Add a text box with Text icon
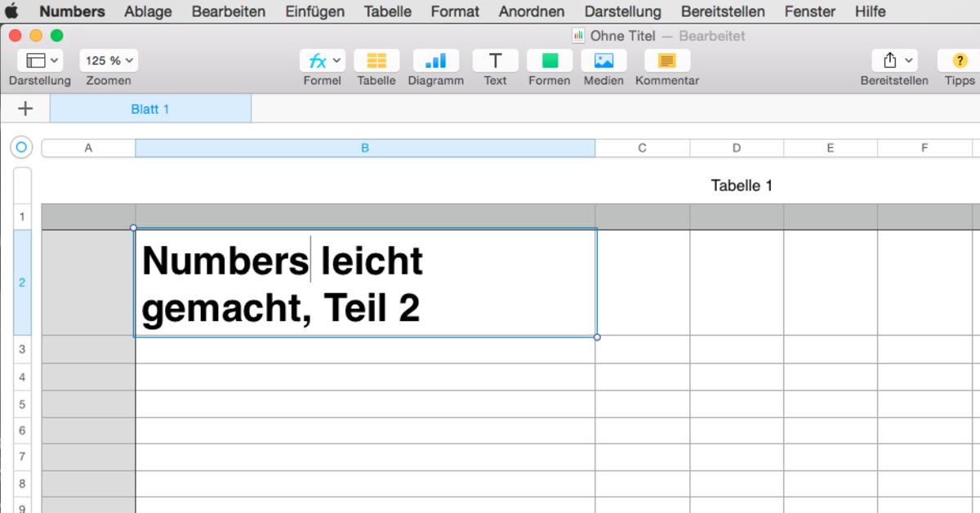Image resolution: width=980 pixels, height=513 pixels. (495, 60)
